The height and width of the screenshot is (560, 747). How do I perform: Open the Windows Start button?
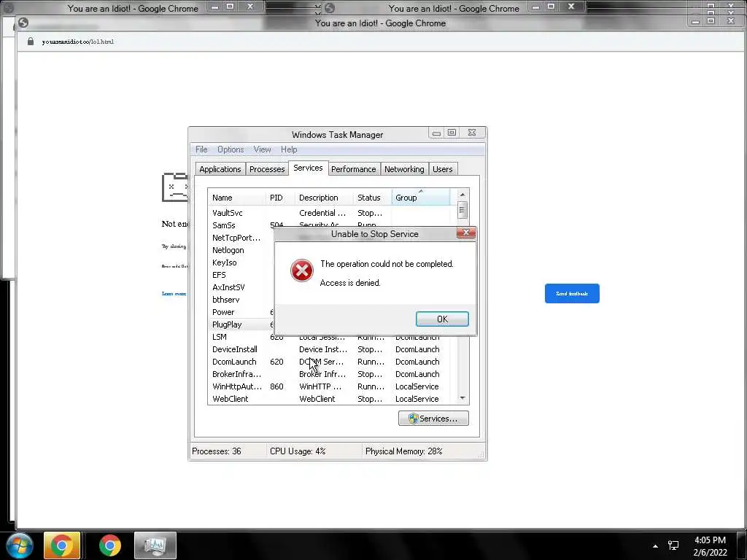pyautogui.click(x=20, y=545)
